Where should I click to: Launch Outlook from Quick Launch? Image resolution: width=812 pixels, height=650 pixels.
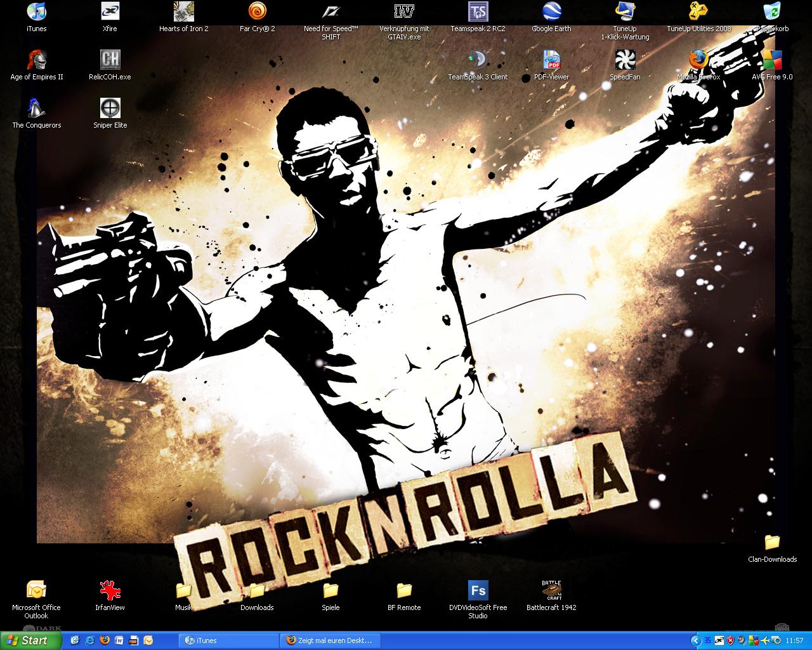148,640
